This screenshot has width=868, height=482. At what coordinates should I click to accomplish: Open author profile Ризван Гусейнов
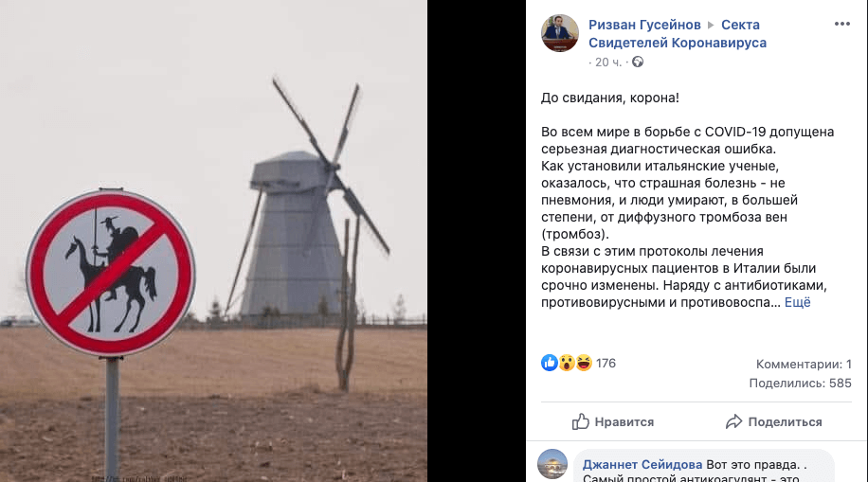[644, 25]
